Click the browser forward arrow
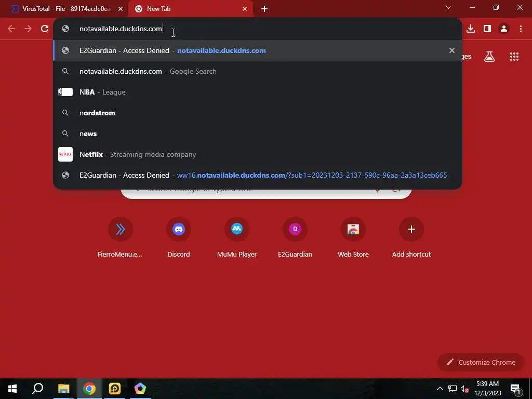This screenshot has width=532, height=399. 28,29
